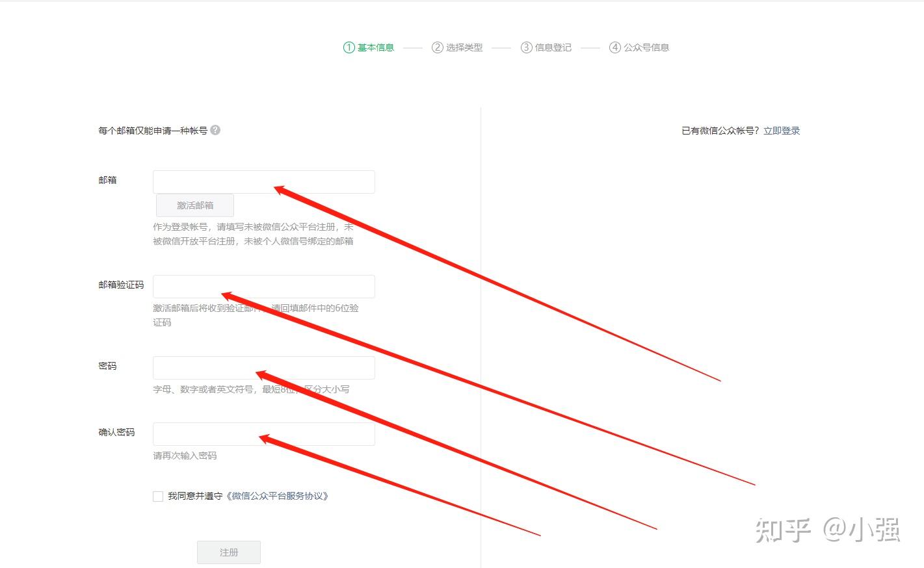Viewport: 924px width, 568px height.
Task: Open the 立即登录 link
Action: click(x=782, y=131)
